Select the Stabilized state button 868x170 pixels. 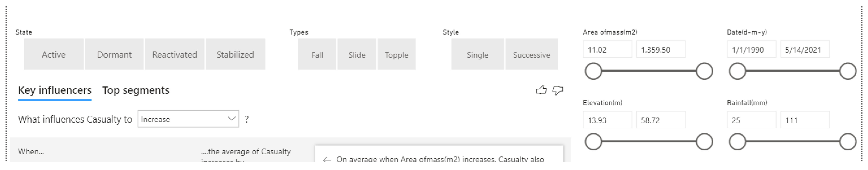pos(235,54)
